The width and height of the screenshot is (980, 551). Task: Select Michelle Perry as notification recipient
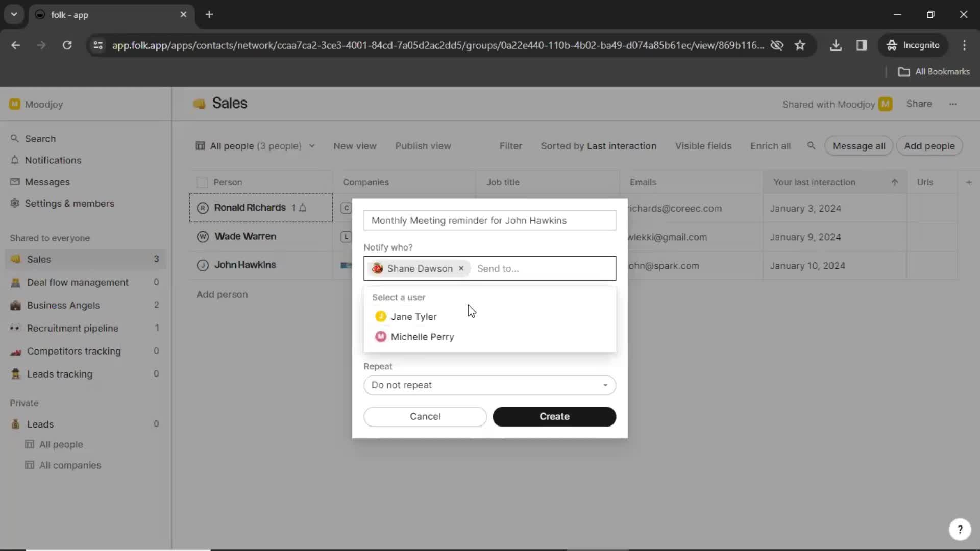422,336
